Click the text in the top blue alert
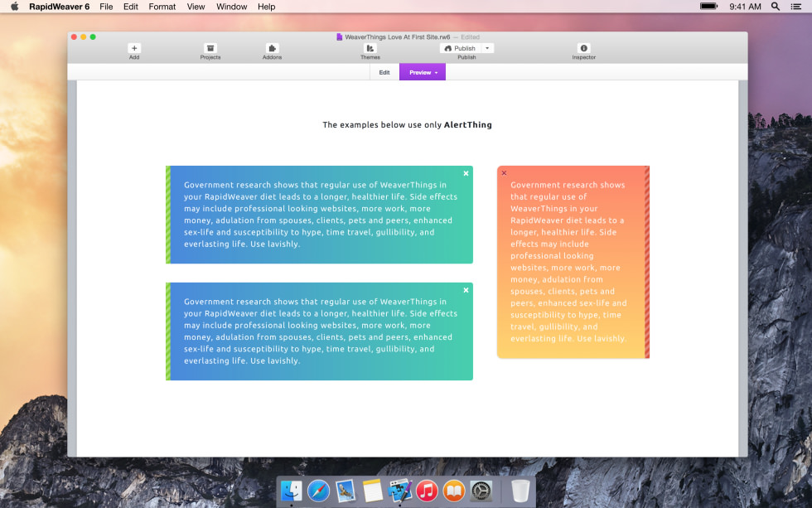Viewport: 812px width, 508px height. tap(321, 215)
